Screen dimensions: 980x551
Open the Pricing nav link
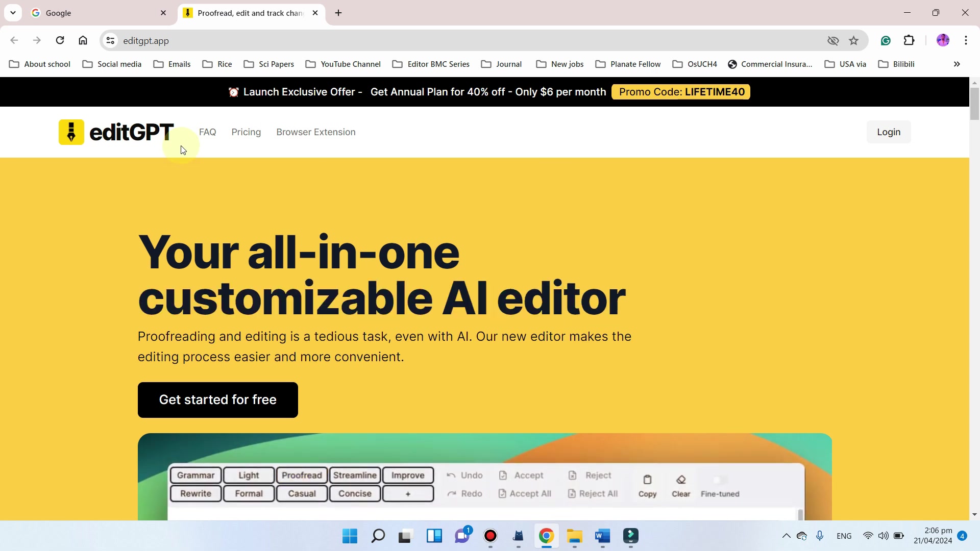pyautogui.click(x=246, y=132)
